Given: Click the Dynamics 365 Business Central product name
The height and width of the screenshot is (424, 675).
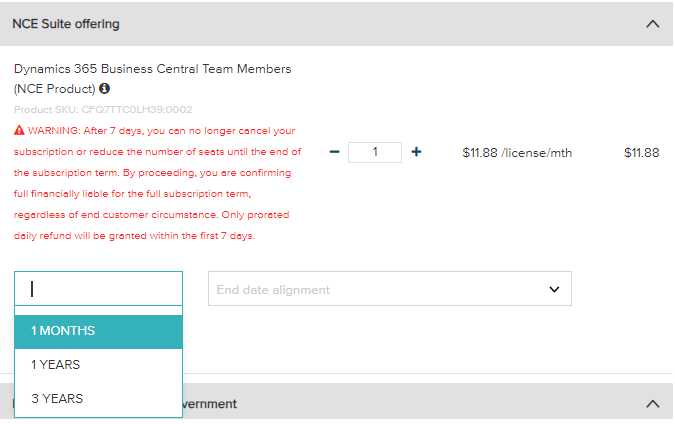Looking at the screenshot, I should [153, 69].
